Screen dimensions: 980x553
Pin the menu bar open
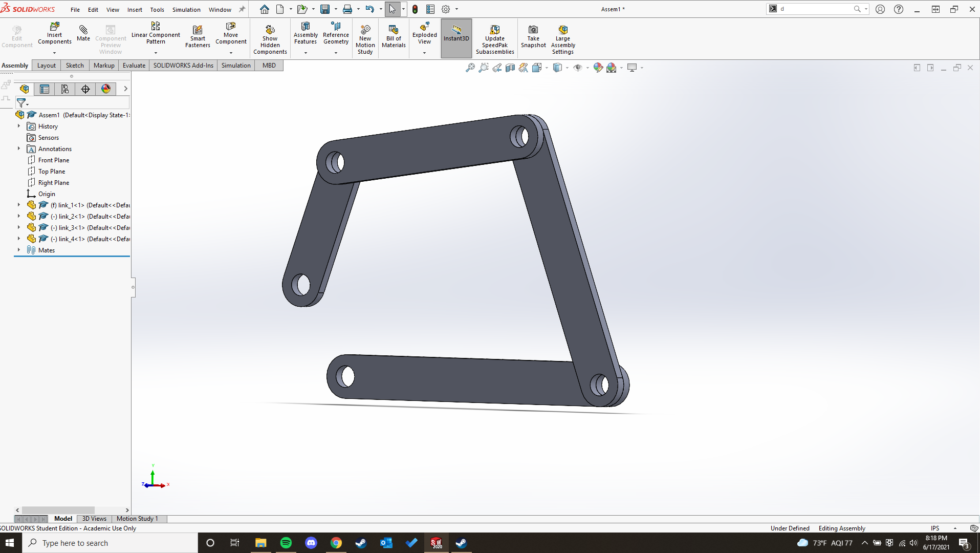[x=242, y=9]
